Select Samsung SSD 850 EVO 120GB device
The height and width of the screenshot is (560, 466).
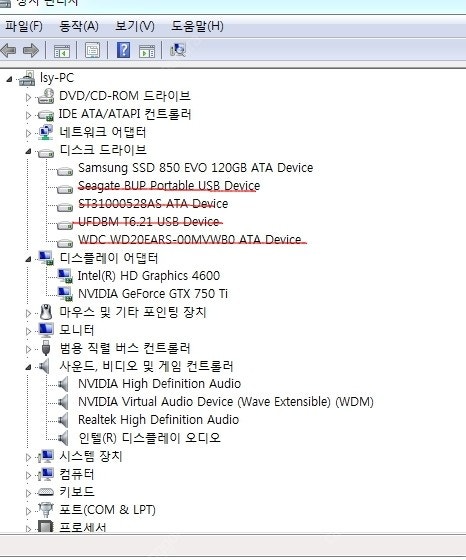pyautogui.click(x=195, y=168)
